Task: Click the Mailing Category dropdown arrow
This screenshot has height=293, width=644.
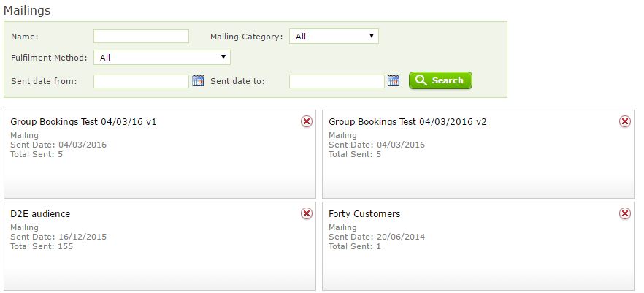Action: pos(371,36)
